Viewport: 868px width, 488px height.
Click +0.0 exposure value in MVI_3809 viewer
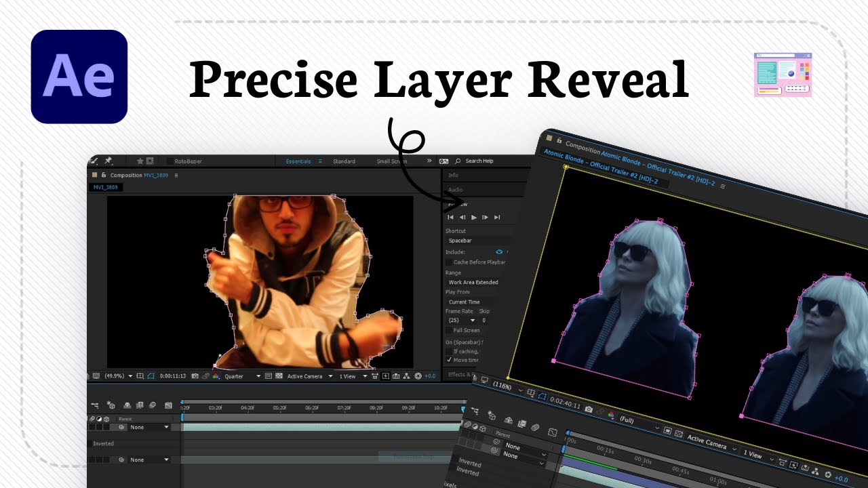pyautogui.click(x=430, y=376)
